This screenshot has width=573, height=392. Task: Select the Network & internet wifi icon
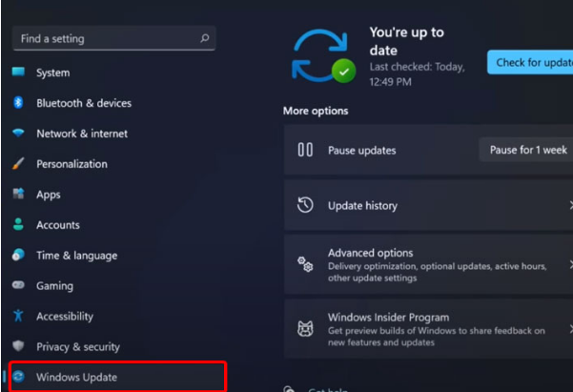[18, 134]
